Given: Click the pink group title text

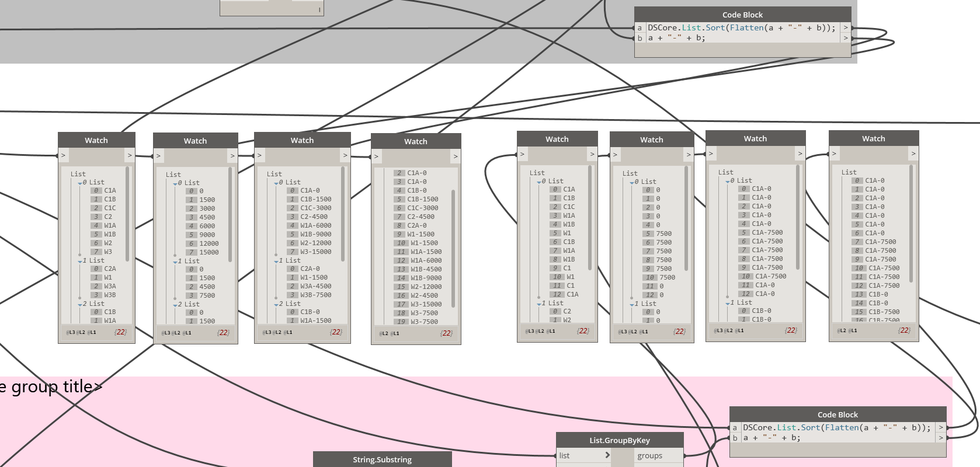Looking at the screenshot, I should click(51, 386).
